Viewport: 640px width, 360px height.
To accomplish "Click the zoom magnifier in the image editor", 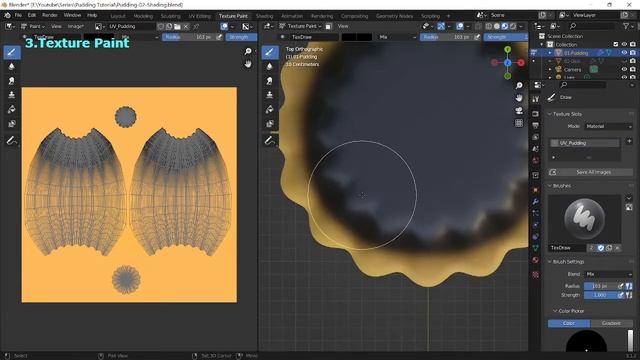I will click(x=248, y=51).
